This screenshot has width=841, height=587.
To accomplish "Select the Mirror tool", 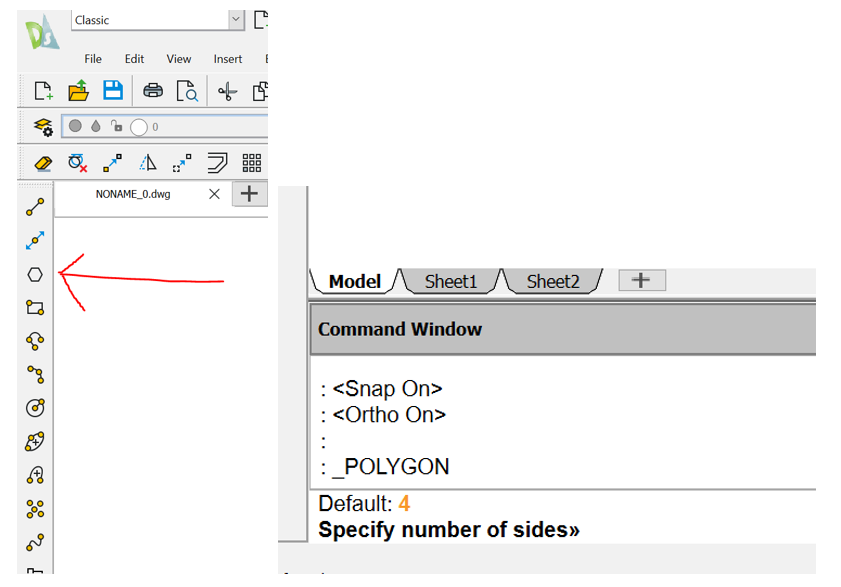I will pos(147,163).
